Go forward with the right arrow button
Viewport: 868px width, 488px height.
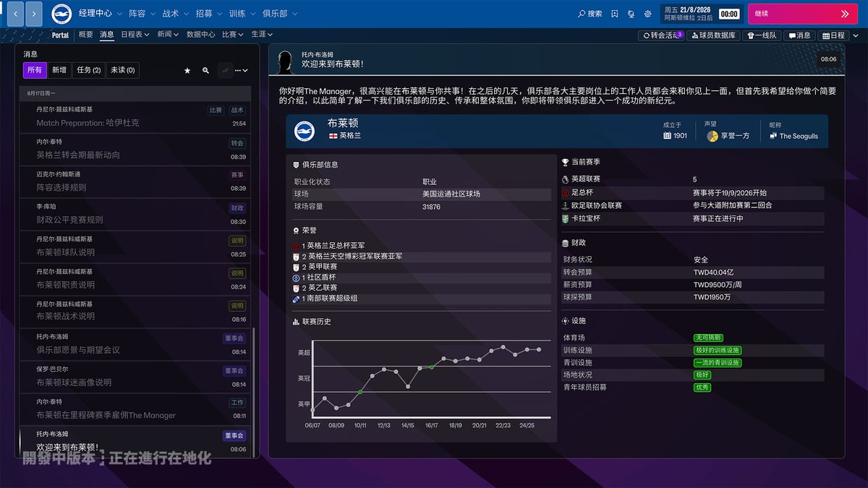pyautogui.click(x=34, y=14)
